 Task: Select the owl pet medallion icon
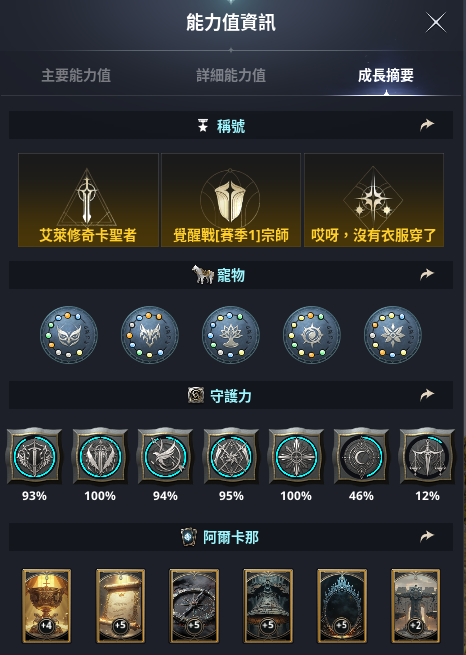(69, 335)
